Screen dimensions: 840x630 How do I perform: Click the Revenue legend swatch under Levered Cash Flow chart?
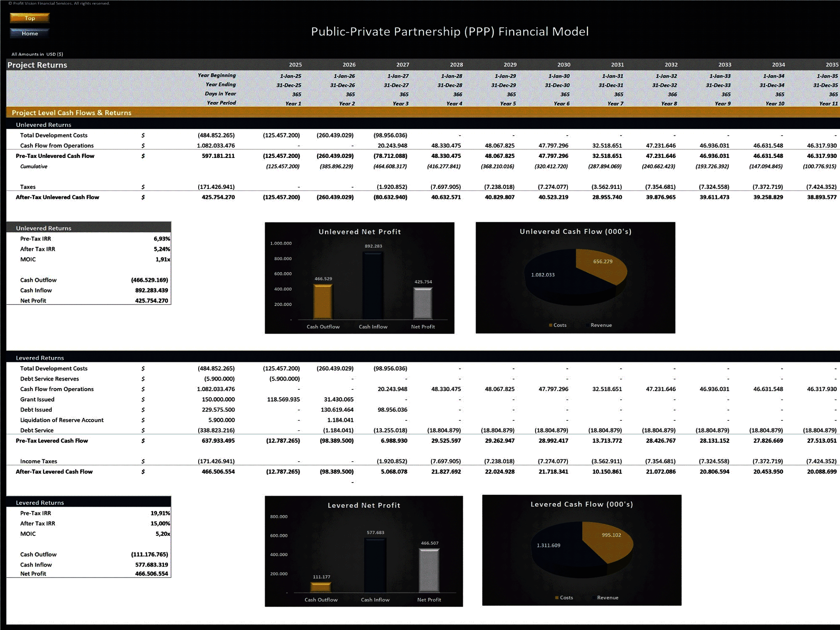(593, 597)
